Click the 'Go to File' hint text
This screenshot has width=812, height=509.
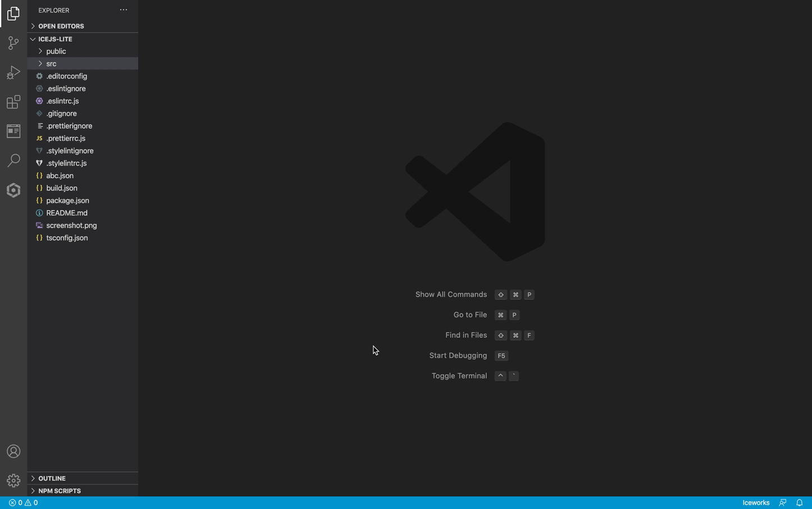coord(470,315)
